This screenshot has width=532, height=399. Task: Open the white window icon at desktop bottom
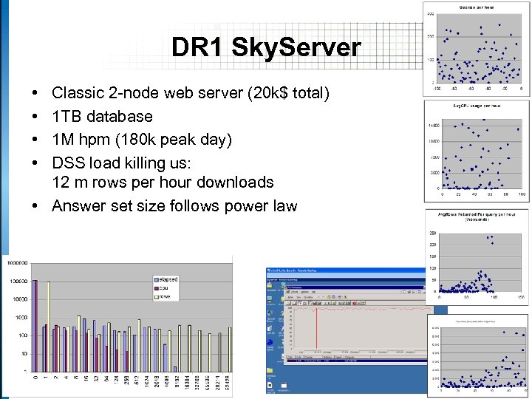[x=284, y=386]
